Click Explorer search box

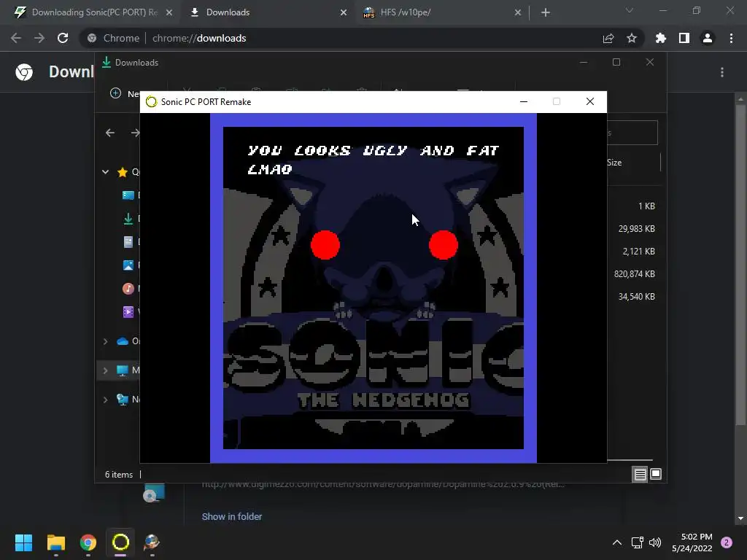632,133
